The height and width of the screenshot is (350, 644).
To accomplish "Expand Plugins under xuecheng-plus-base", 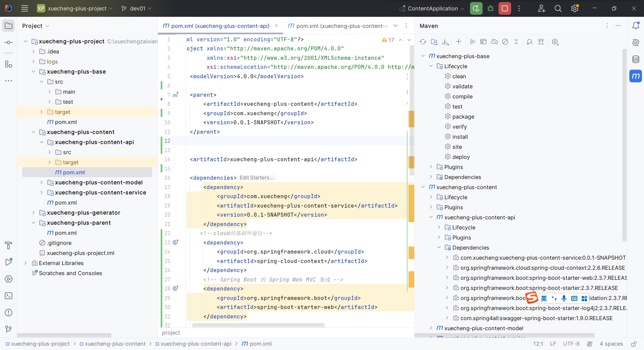I will (431, 167).
